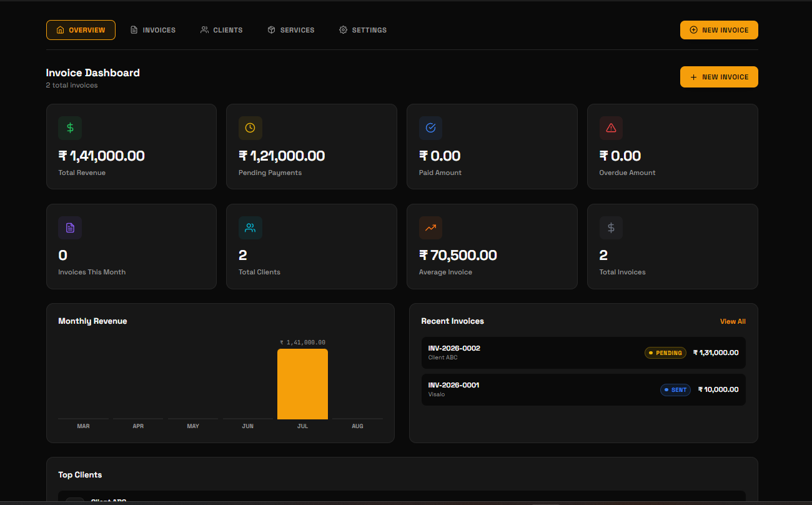
Task: Open invoice INV-2026-0002 row
Action: tap(583, 353)
